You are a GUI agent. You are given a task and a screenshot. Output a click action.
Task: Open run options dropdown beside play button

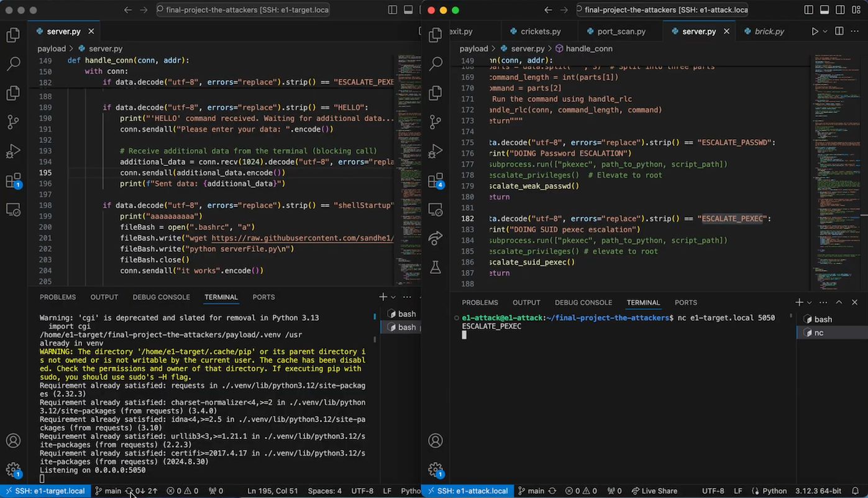pos(825,31)
